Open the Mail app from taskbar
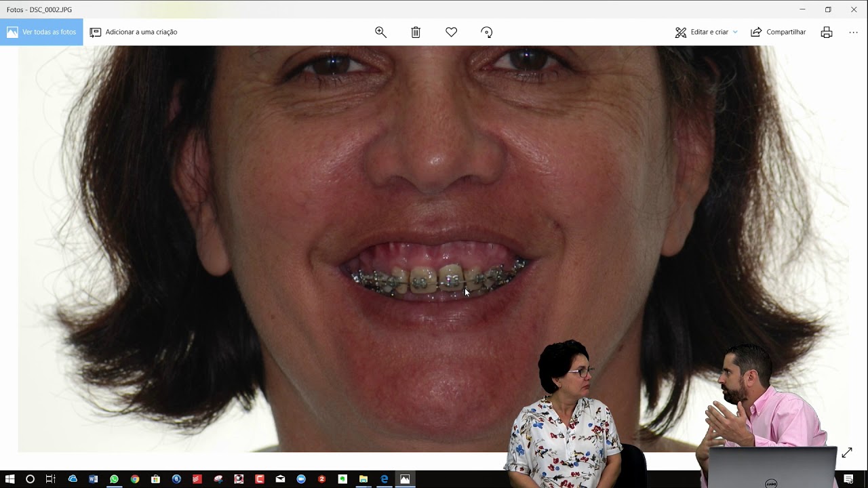 280,479
